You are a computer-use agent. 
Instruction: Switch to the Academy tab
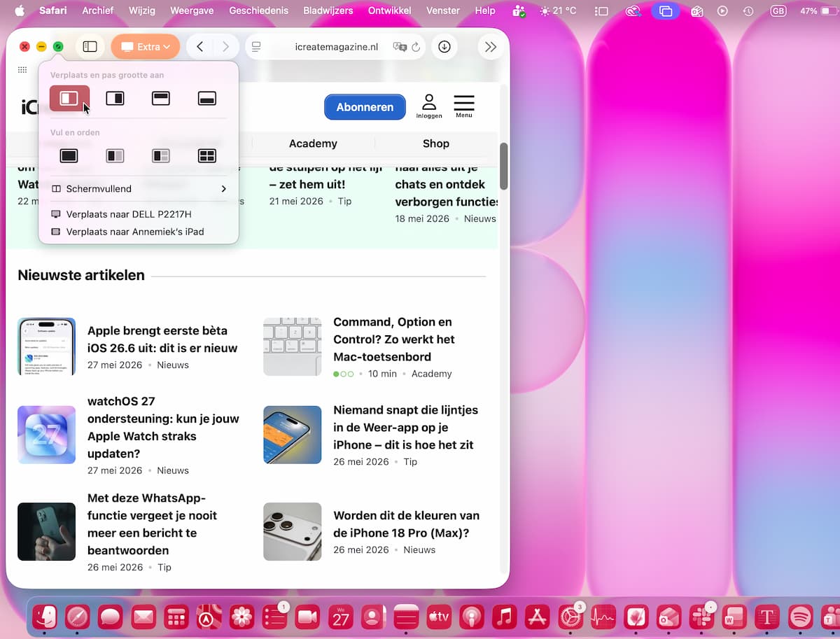tap(313, 143)
